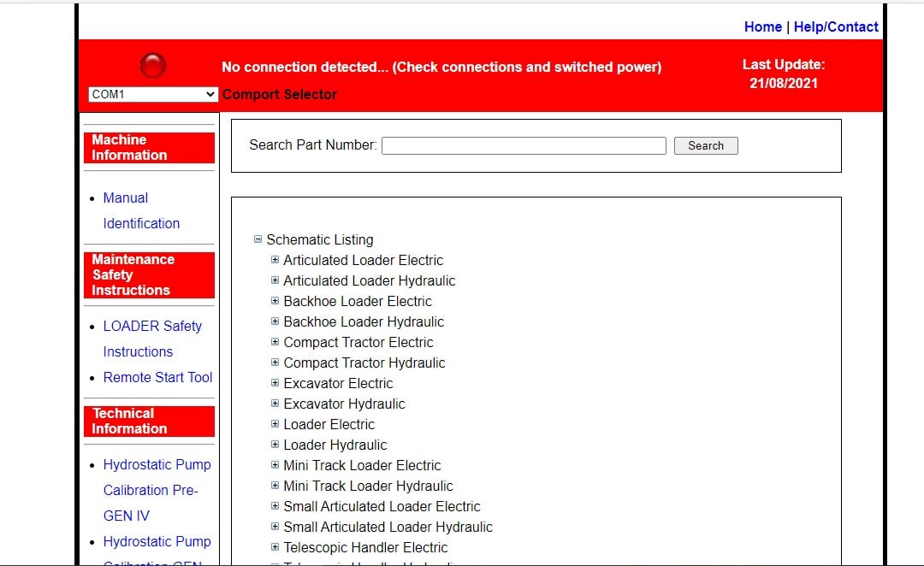Open the Home link
The image size is (924, 566).
tap(762, 27)
